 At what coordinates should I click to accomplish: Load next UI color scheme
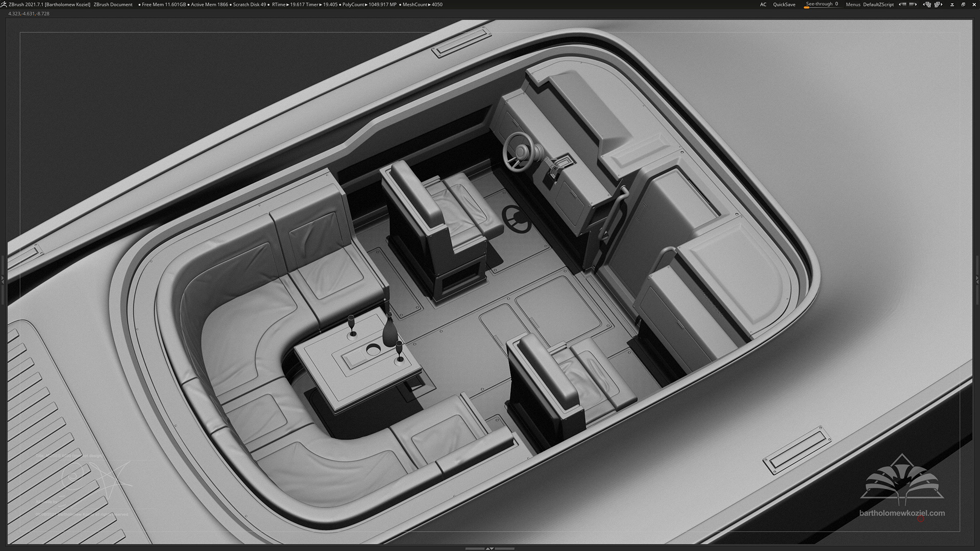tap(913, 5)
